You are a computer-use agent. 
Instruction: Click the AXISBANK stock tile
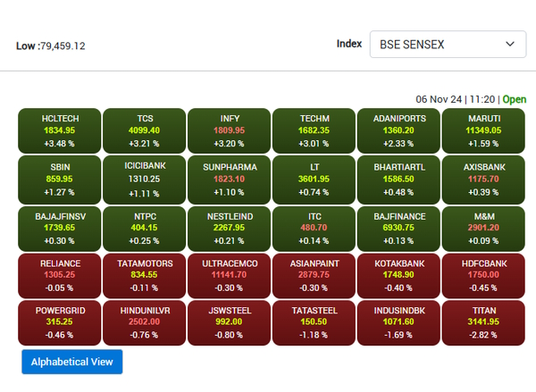[483, 179]
